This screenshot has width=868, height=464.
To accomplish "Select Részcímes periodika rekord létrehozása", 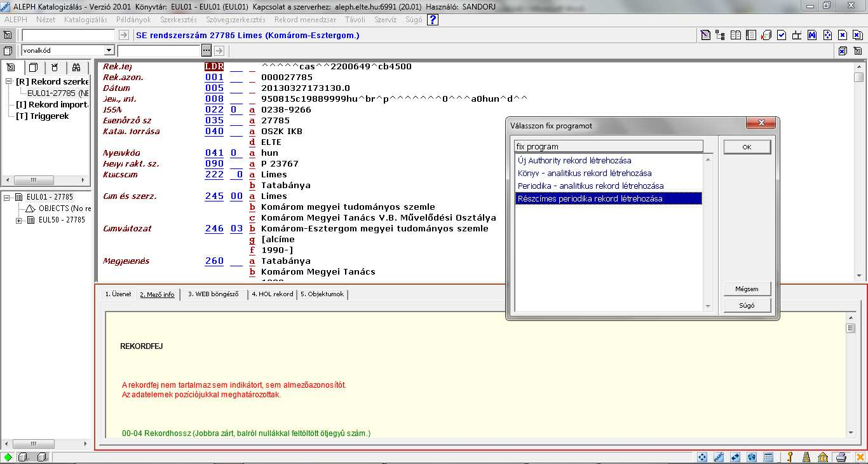I will 608,199.
